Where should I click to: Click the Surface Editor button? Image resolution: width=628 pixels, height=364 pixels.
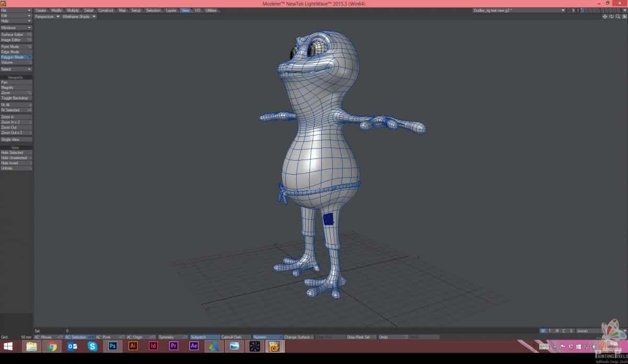pyautogui.click(x=16, y=35)
